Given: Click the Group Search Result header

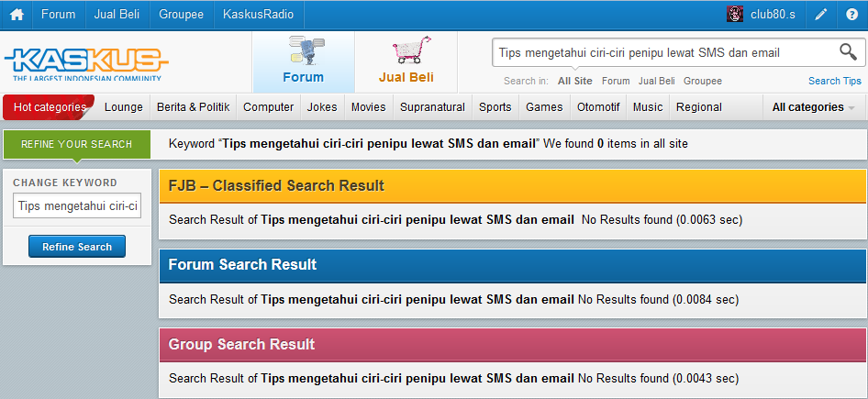Looking at the screenshot, I should (x=513, y=344).
